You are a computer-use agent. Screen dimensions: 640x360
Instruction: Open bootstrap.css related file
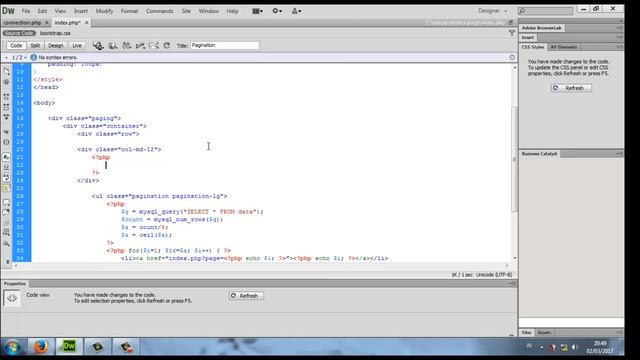tap(55, 33)
